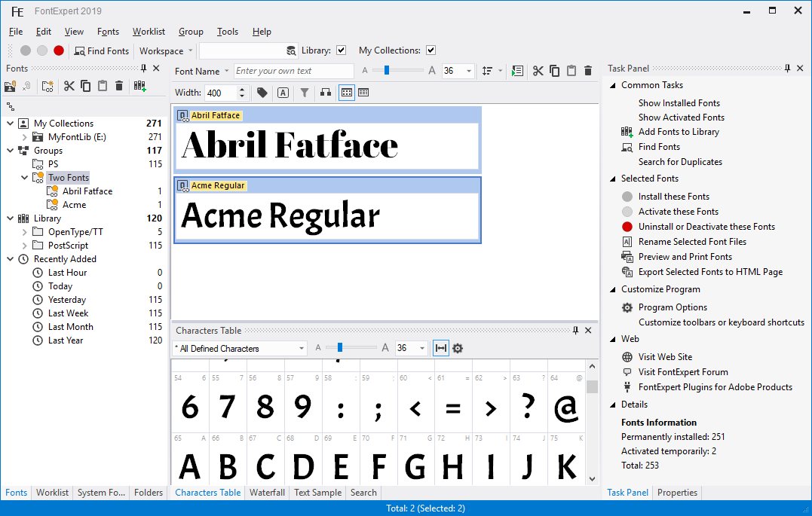The height and width of the screenshot is (516, 812).
Task: Click the light gray activate circle in main toolbar
Action: click(x=42, y=50)
